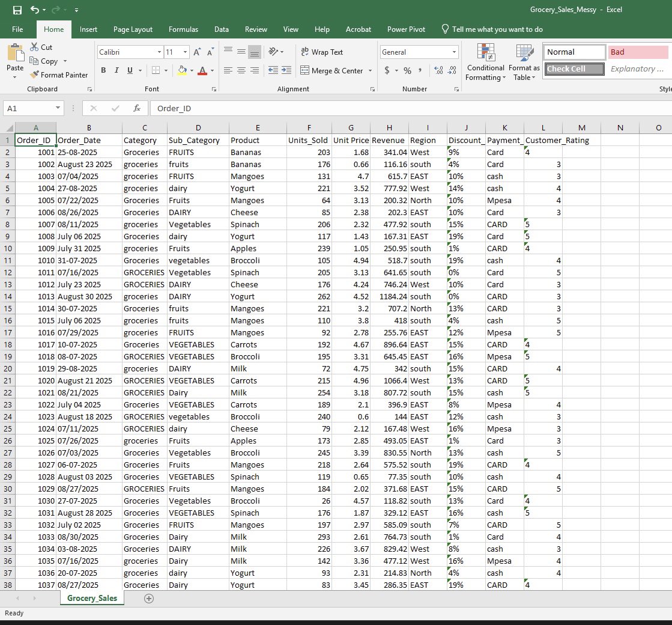Toggle Bold formatting
This screenshot has width=672, height=625.
point(103,70)
